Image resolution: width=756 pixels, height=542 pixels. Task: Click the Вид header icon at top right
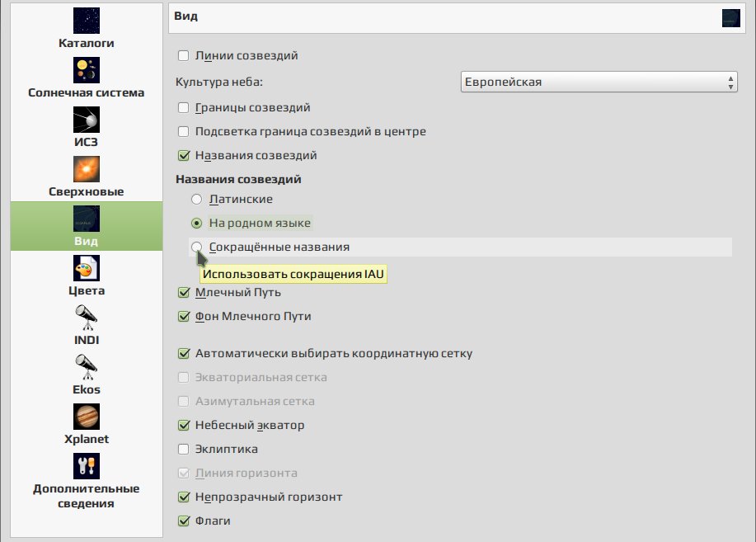(x=731, y=18)
